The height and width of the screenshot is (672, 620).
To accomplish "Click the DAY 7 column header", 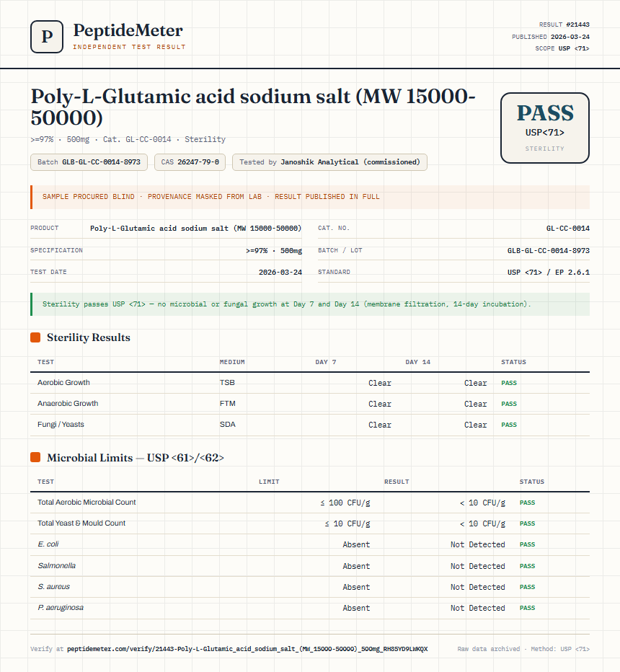I will [326, 362].
